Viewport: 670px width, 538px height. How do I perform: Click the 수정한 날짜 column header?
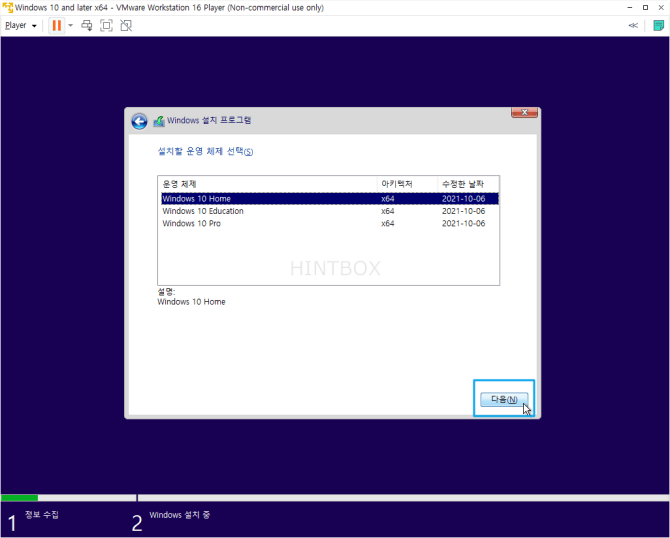(x=468, y=184)
